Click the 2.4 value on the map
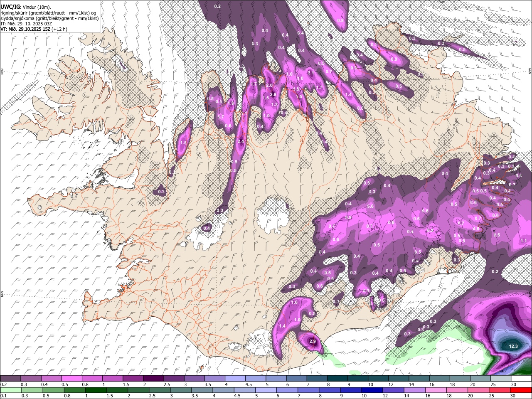Viewport: 532px width, 399px height. 241,142
